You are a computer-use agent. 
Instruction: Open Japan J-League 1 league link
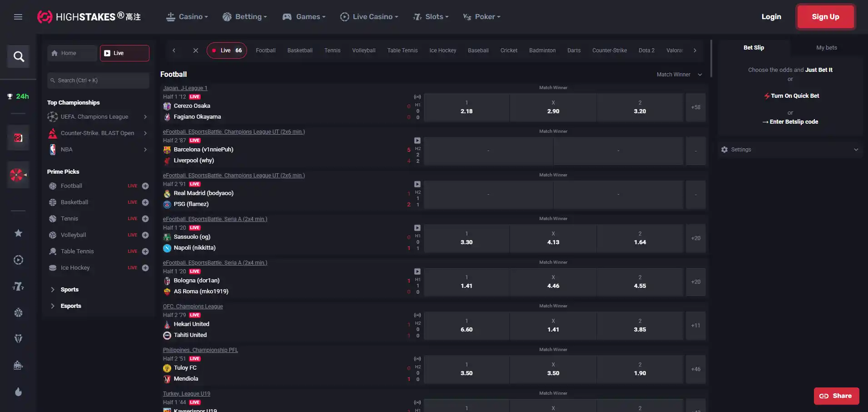point(185,88)
